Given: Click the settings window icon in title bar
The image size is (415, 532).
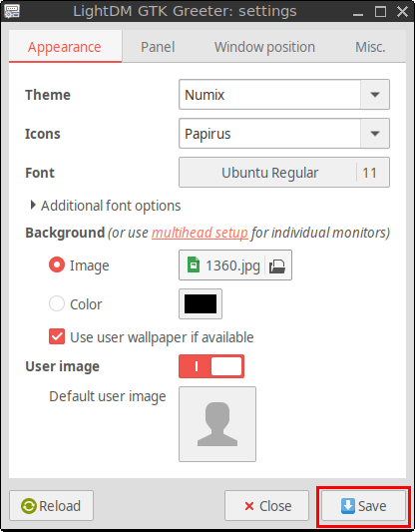Looking at the screenshot, I should [x=12, y=11].
